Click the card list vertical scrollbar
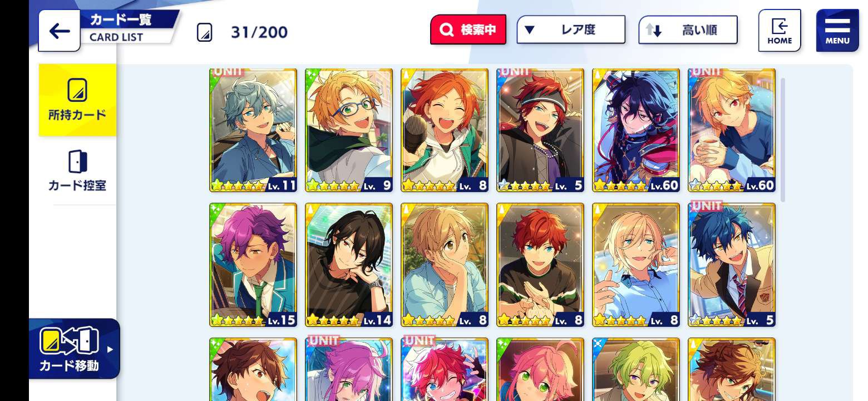Image resolution: width=868 pixels, height=401 pixels. coord(783,139)
